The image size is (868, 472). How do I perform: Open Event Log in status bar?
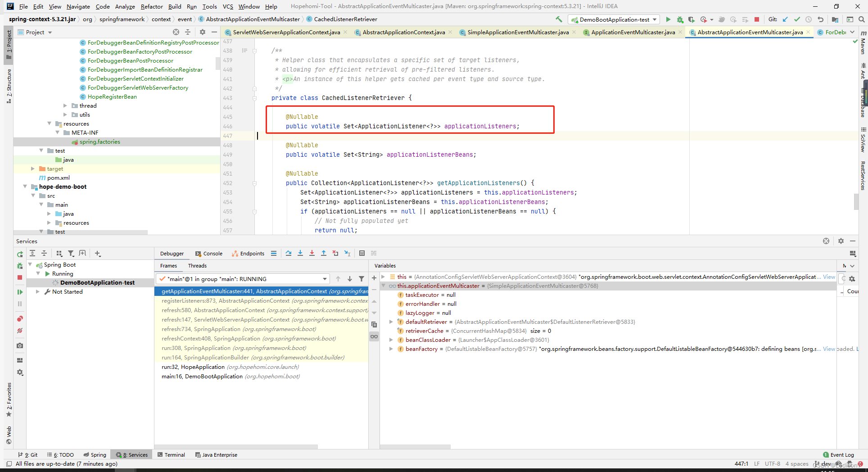coord(838,455)
